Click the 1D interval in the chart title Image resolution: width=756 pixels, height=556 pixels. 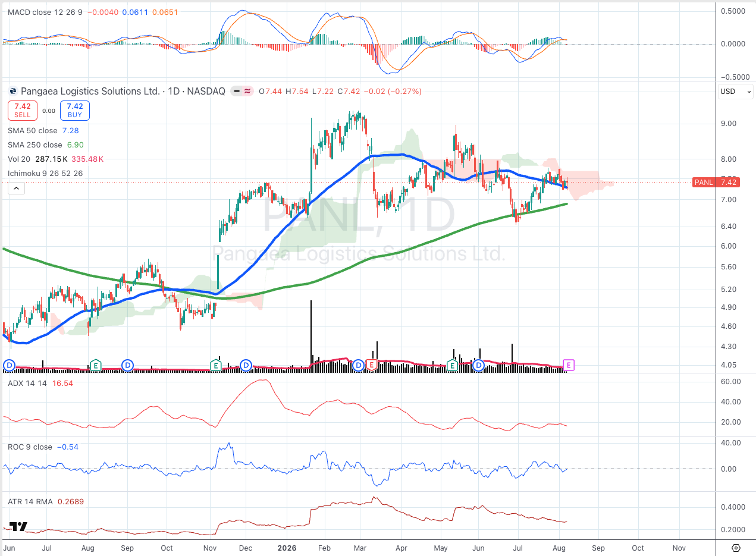click(x=174, y=92)
